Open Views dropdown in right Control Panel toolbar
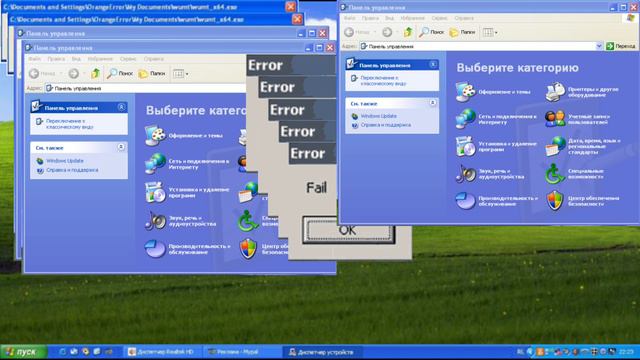Image resolution: width=640 pixels, height=360 pixels. point(490,32)
